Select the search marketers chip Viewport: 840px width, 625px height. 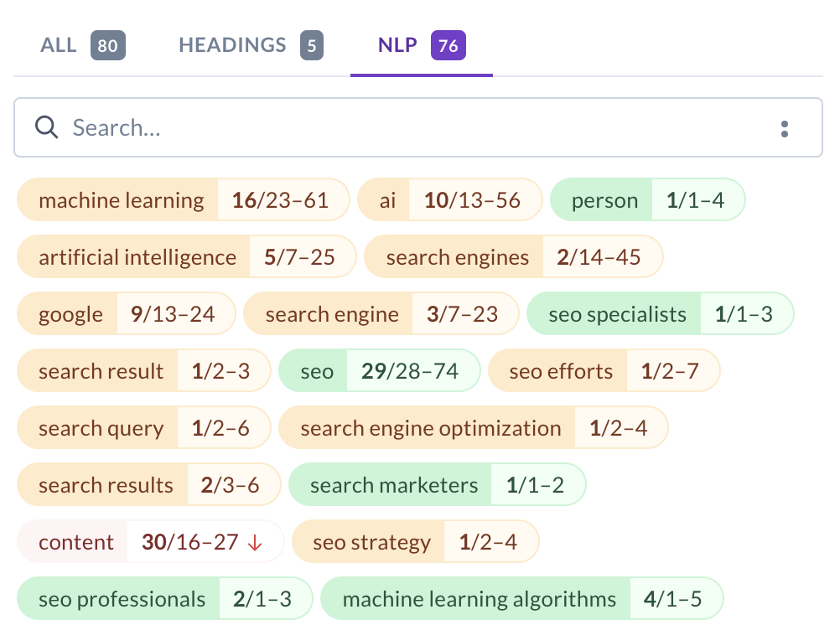pos(393,484)
